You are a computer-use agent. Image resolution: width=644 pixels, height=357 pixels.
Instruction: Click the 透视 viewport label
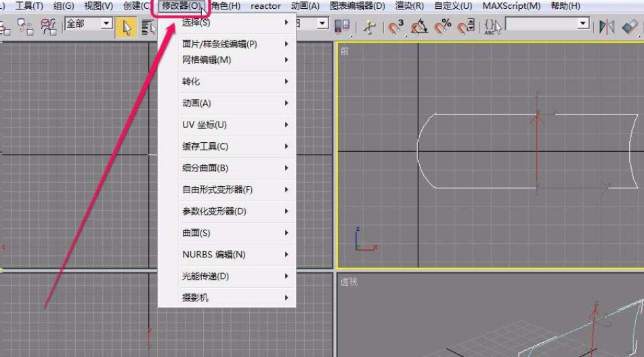349,282
